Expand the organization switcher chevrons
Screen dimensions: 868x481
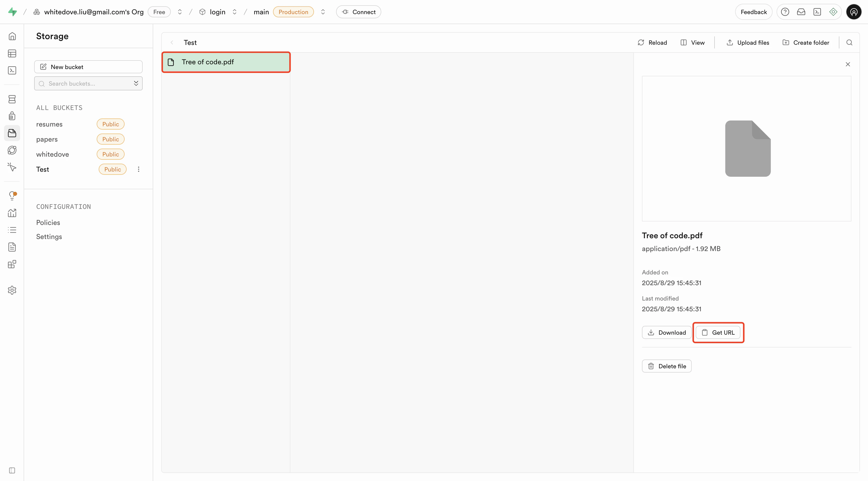pos(180,12)
